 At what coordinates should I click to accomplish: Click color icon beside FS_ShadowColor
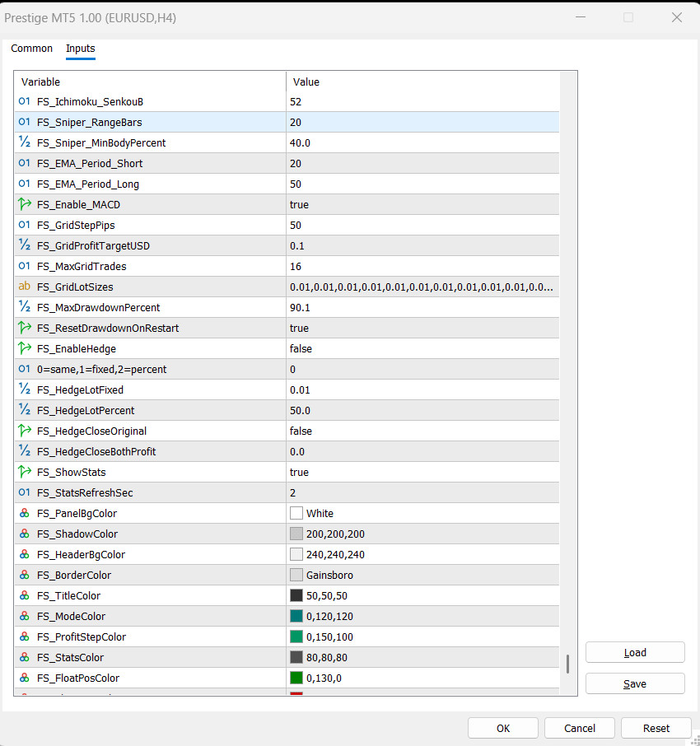(x=24, y=534)
